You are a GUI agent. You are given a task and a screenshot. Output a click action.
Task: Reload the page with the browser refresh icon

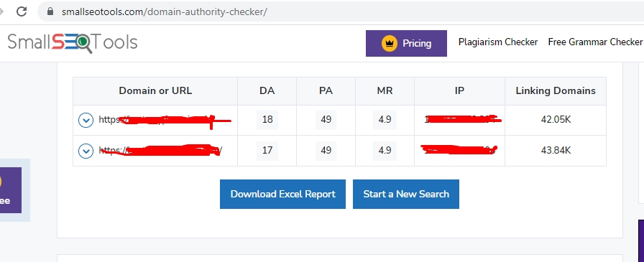point(22,11)
